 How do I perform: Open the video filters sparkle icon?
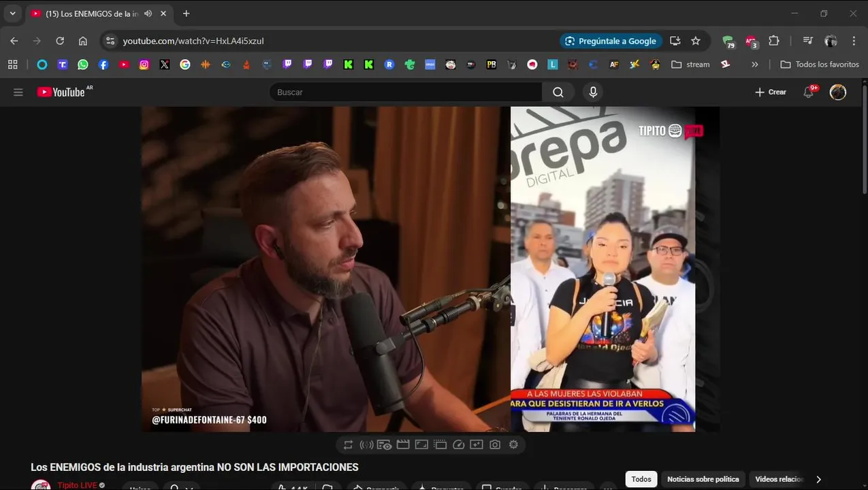[x=477, y=444]
